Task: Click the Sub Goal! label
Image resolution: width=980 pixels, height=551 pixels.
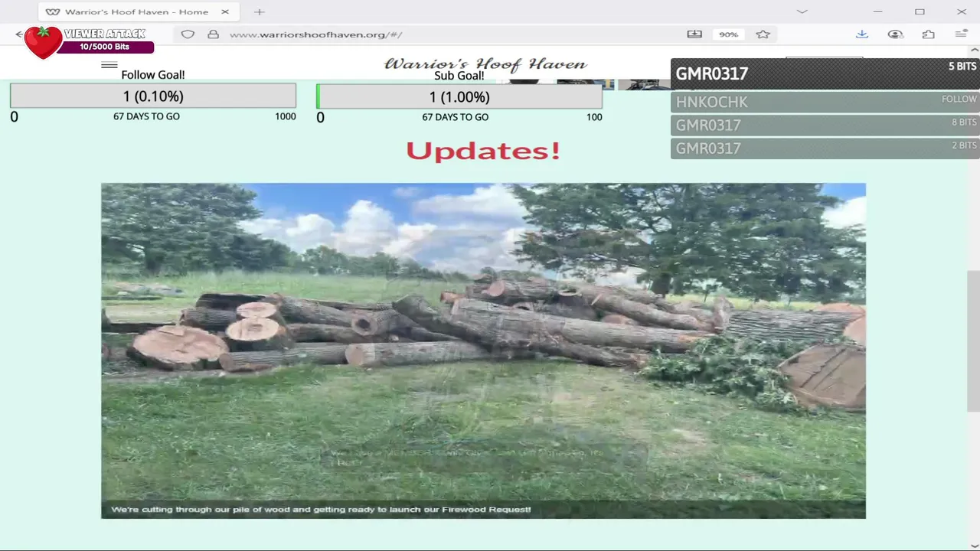Action: [x=459, y=76]
